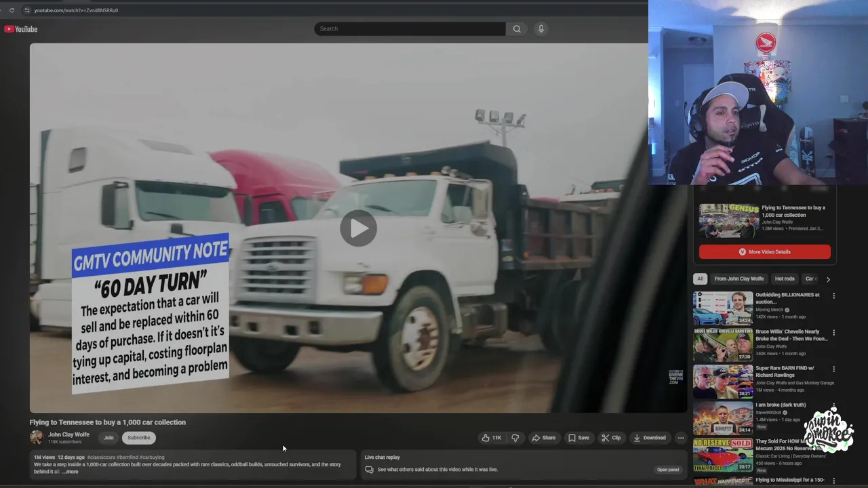This screenshot has height=488, width=868.
Task: Show more filter chips with the arrow
Action: [828, 279]
